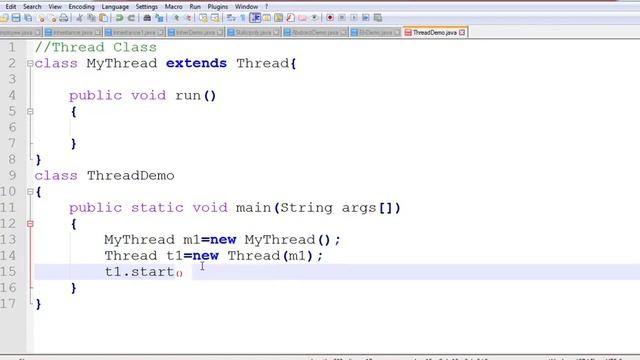
Task: Open the User Defined Language icon
Action: [267, 18]
